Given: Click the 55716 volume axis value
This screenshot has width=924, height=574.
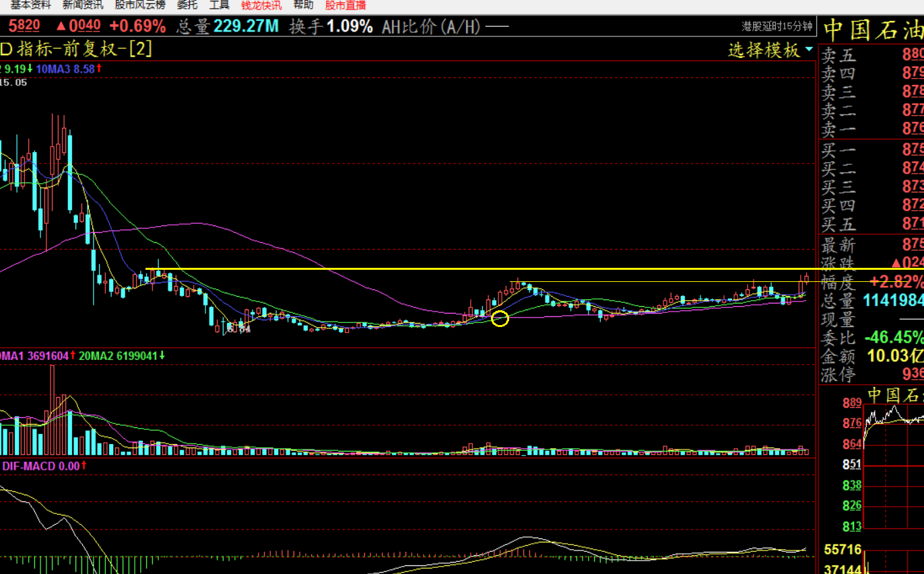Looking at the screenshot, I should coord(843,550).
